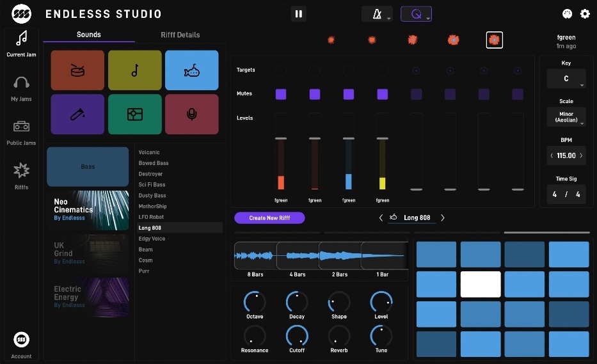Go to next instrument after Long 808
This screenshot has height=364, width=597.
click(442, 218)
